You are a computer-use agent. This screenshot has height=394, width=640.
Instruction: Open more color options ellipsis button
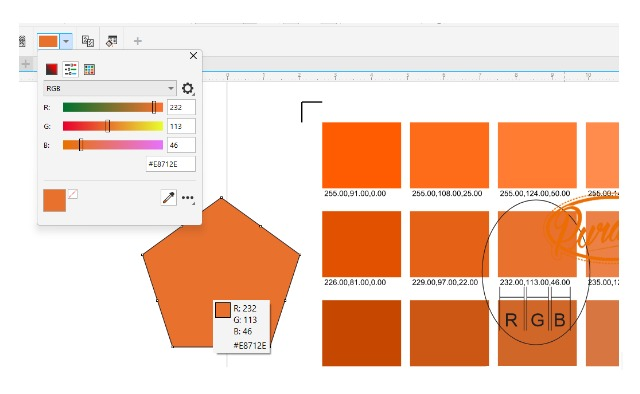(188, 198)
